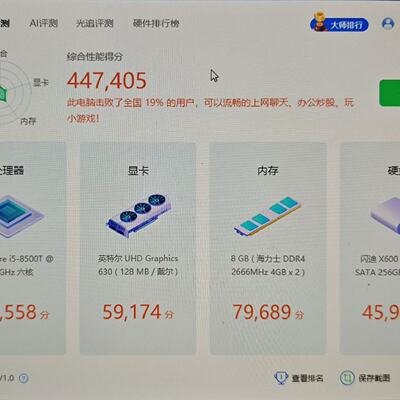The image size is (400, 400).
Task: Click the 查看排名 ranking button
Action: 298,378
